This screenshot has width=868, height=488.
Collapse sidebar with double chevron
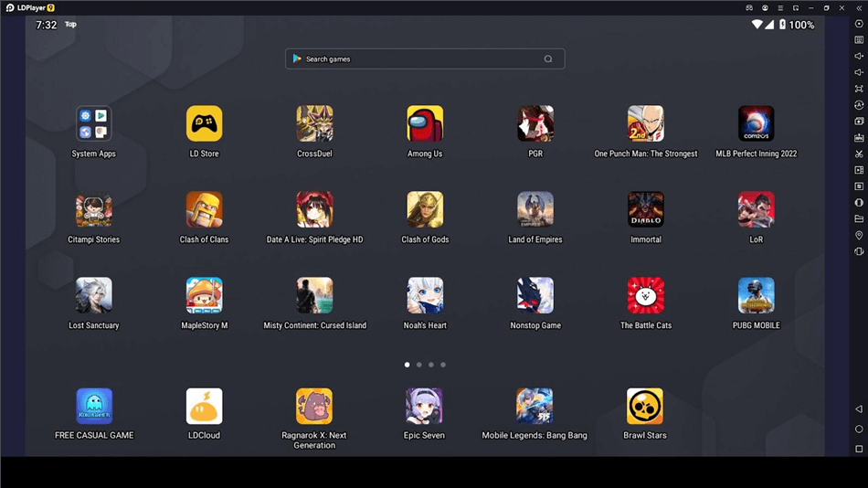click(x=859, y=8)
